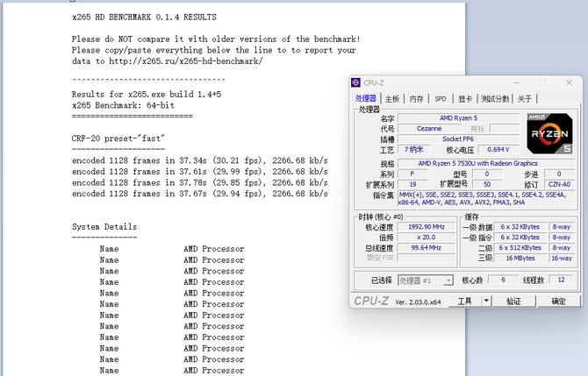Click the core count value 6
The image size is (588, 376).
pos(503,280)
